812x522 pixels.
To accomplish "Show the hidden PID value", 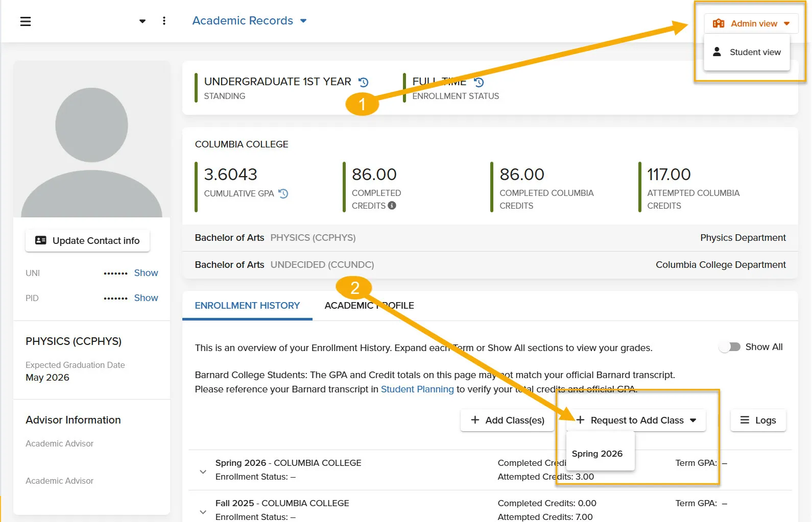I will click(x=146, y=298).
